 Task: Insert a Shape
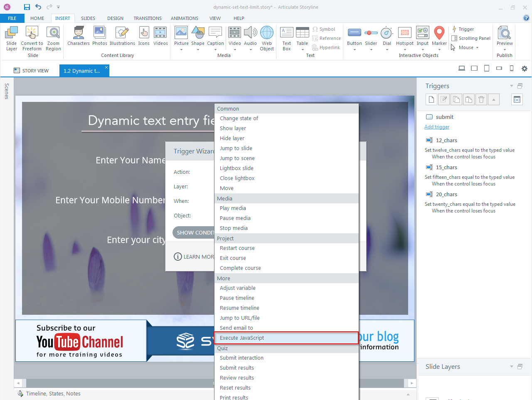tap(198, 36)
